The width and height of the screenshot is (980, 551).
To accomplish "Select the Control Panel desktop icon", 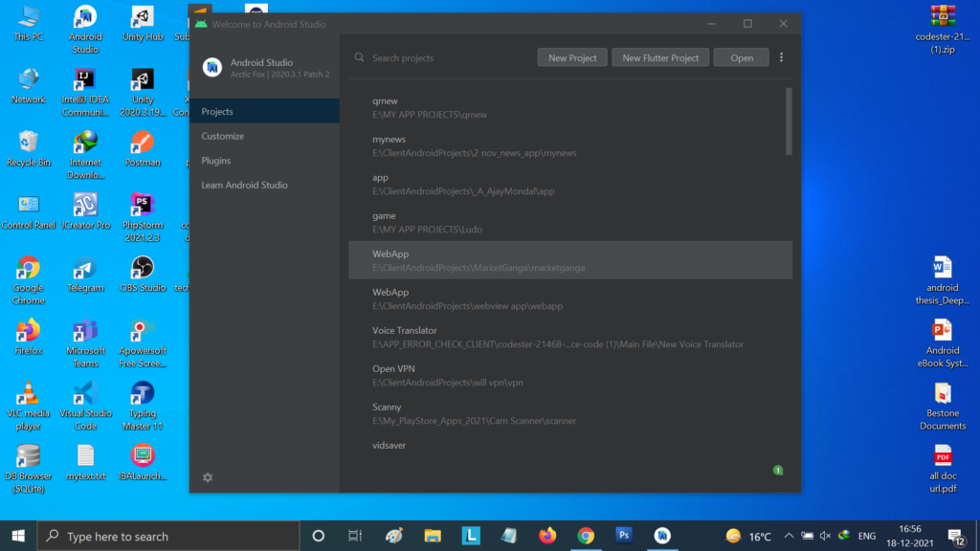I will pyautogui.click(x=28, y=212).
